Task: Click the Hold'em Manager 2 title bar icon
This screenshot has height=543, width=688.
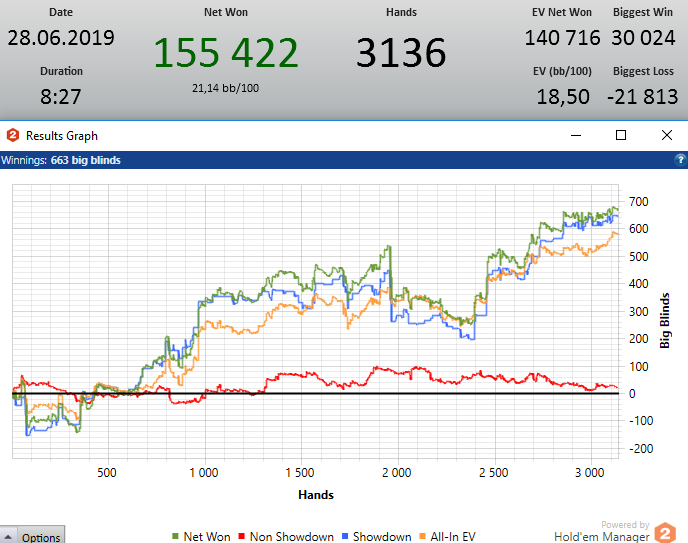Action: coord(13,135)
